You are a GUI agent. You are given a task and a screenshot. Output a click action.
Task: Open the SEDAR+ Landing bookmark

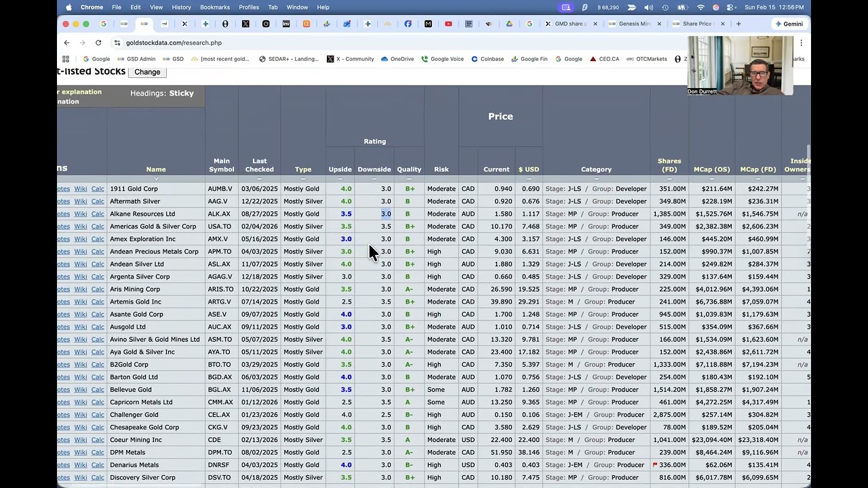(288, 59)
